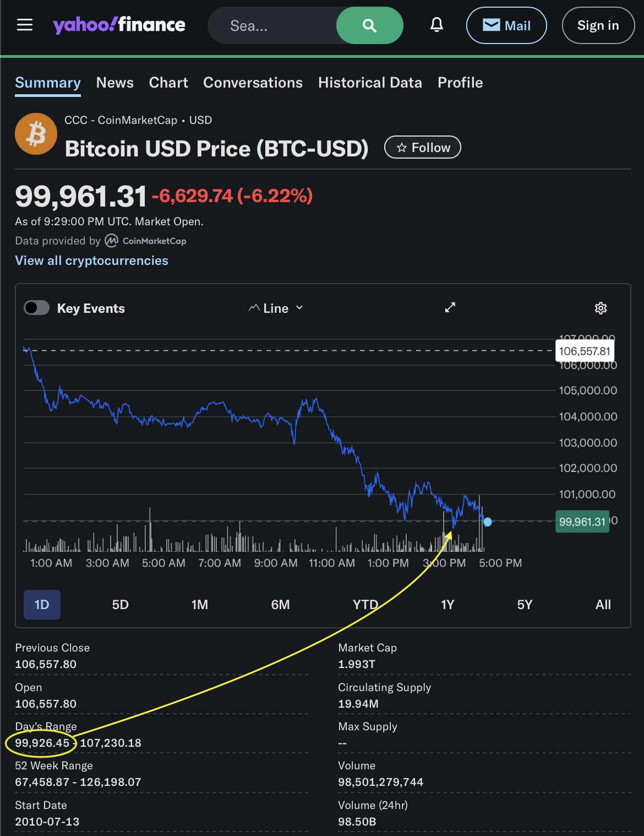Click the CoinMarketCap provider logo
This screenshot has height=836, width=644.
[146, 241]
